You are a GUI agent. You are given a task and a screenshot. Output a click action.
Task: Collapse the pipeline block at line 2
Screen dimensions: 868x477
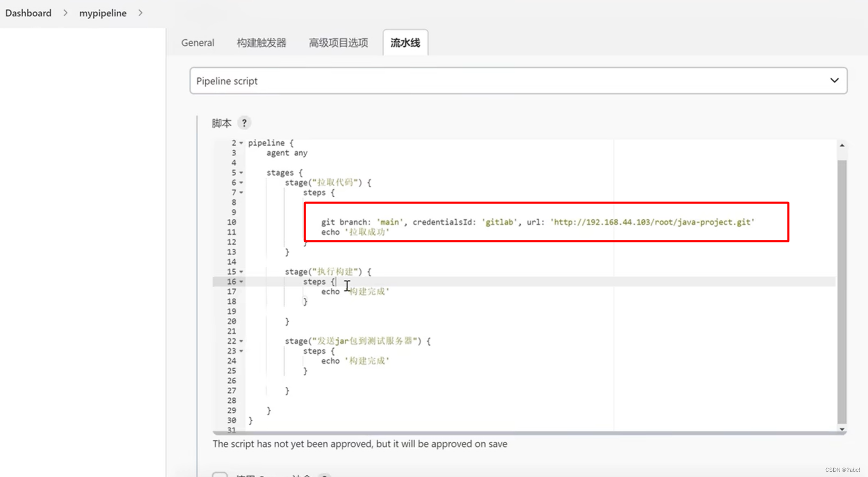[x=241, y=143]
